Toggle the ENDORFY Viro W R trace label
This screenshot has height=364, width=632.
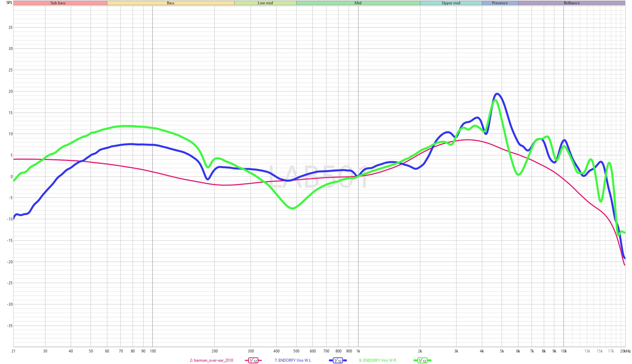click(x=378, y=360)
